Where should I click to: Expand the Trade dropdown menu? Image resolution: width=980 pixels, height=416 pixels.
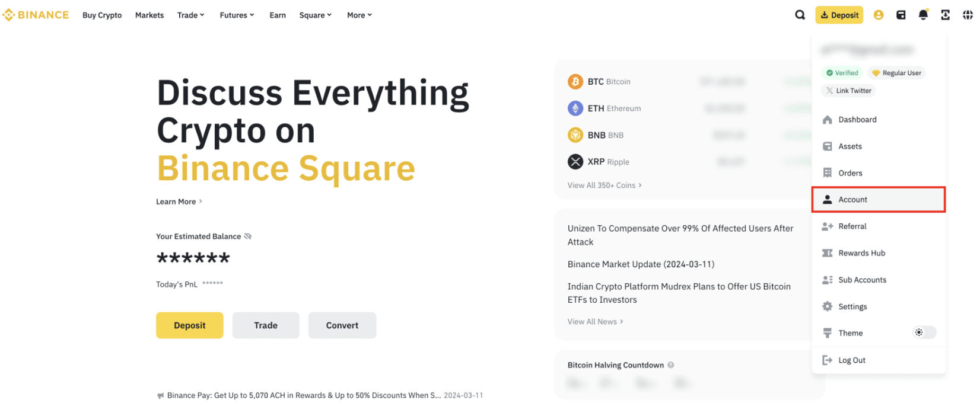(x=190, y=15)
